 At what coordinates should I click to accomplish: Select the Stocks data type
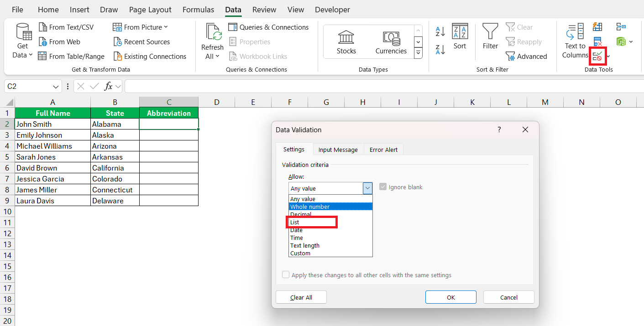coord(346,42)
